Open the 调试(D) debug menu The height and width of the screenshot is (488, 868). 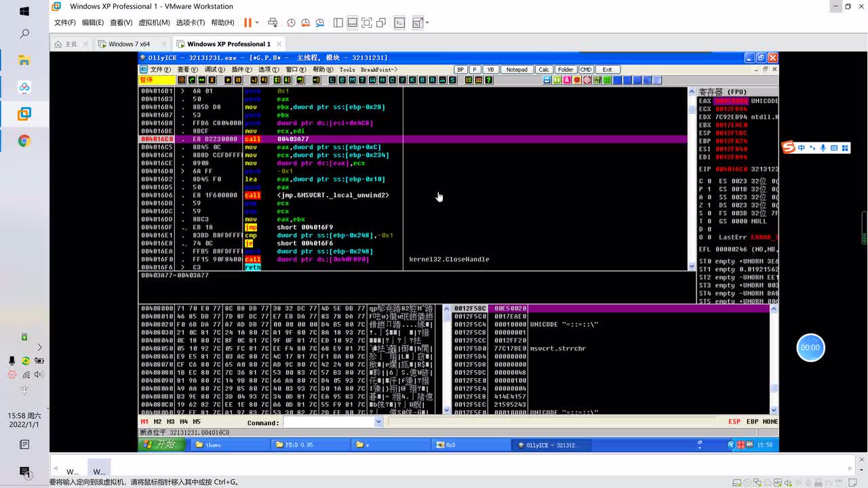click(214, 69)
